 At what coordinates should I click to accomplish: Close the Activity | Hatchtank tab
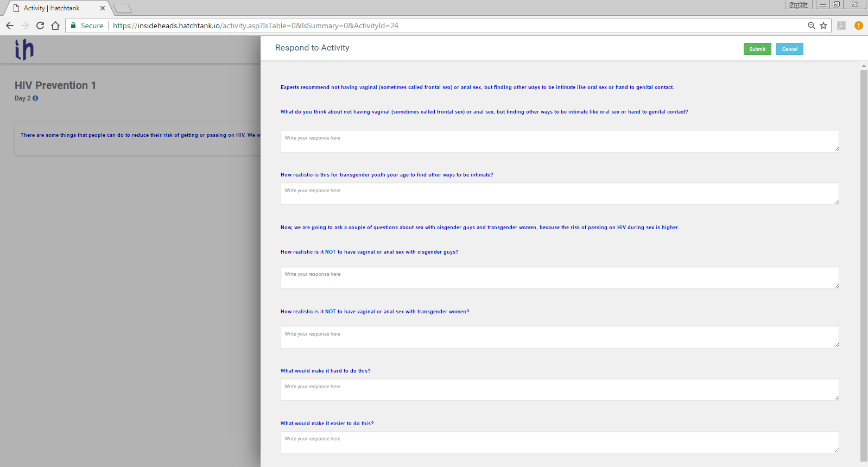pos(103,8)
